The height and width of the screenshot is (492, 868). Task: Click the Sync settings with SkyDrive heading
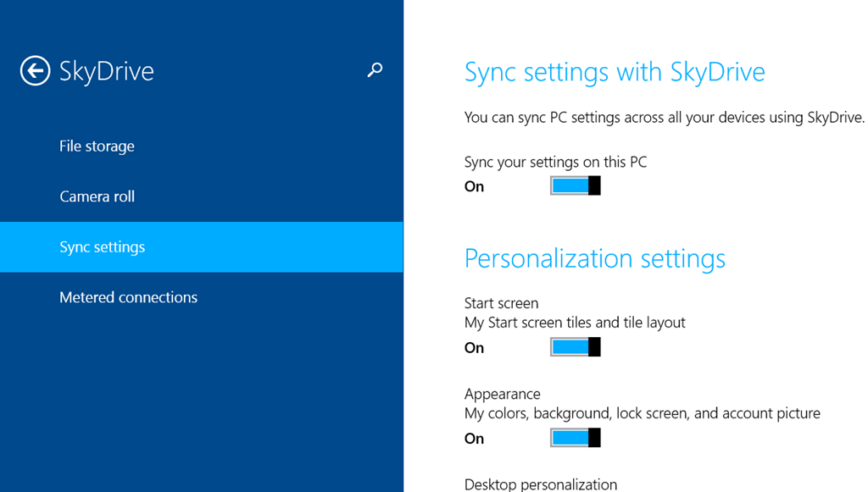(615, 72)
